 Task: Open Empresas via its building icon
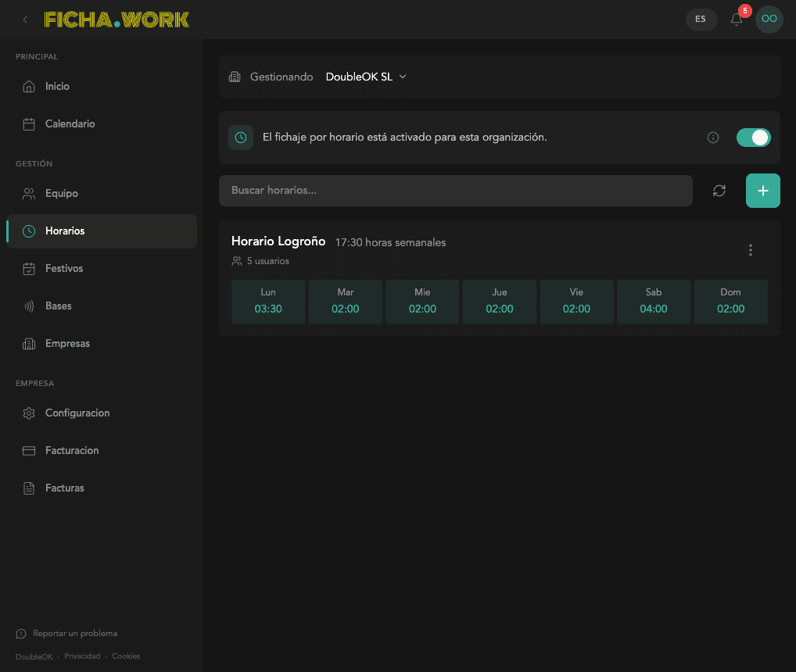click(x=30, y=343)
